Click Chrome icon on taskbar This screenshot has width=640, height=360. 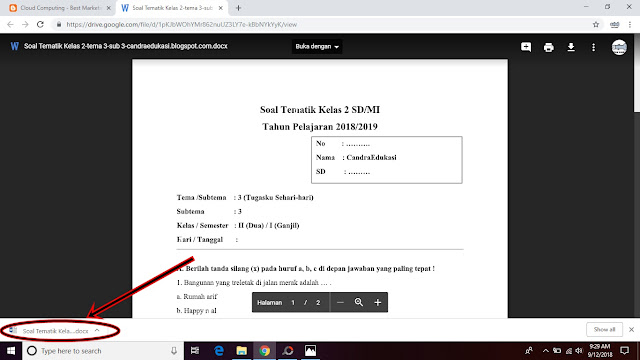[x=264, y=351]
